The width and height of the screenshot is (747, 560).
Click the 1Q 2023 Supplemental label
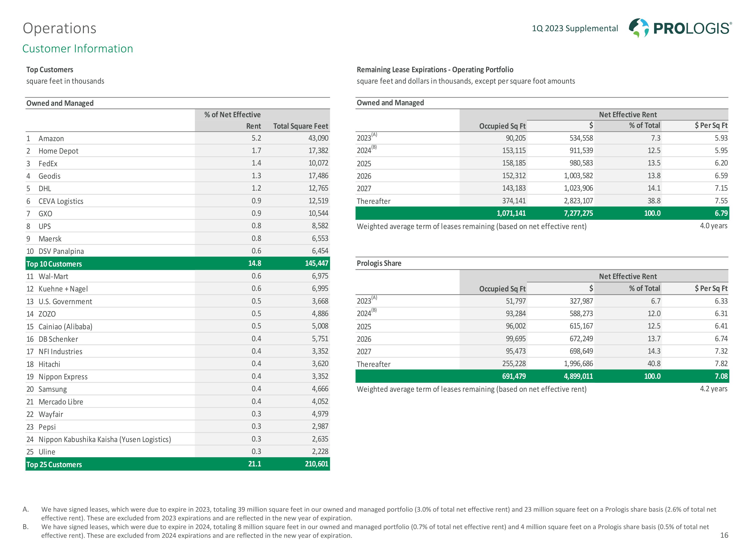point(575,28)
